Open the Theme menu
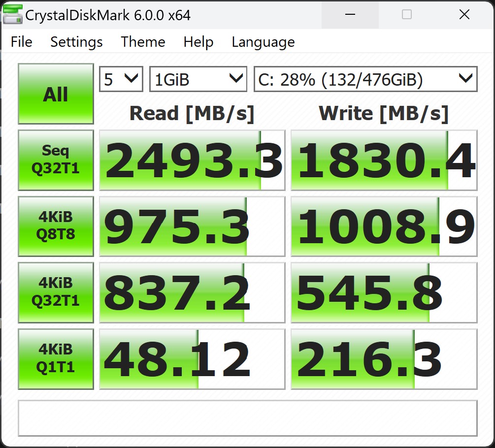 (x=143, y=42)
